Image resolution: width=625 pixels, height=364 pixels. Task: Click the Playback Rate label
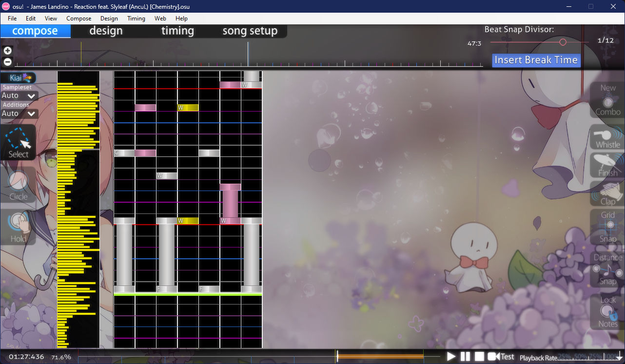[538, 358]
